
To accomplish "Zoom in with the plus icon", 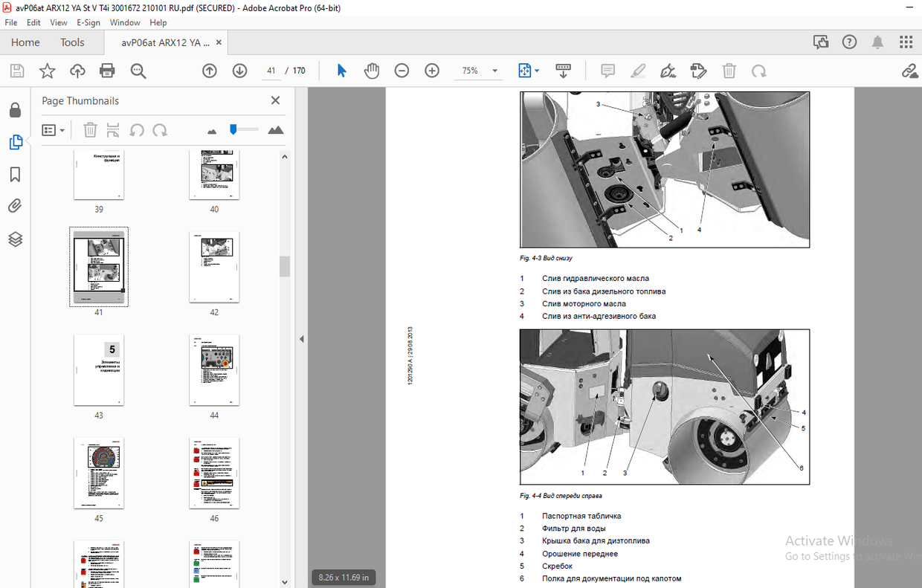I will [432, 71].
